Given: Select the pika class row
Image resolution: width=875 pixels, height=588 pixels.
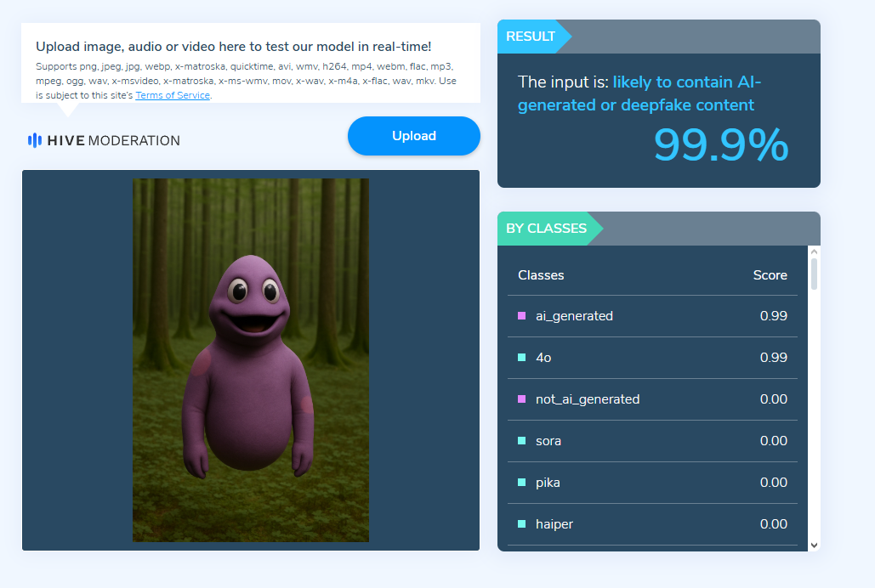Looking at the screenshot, I should coord(652,483).
